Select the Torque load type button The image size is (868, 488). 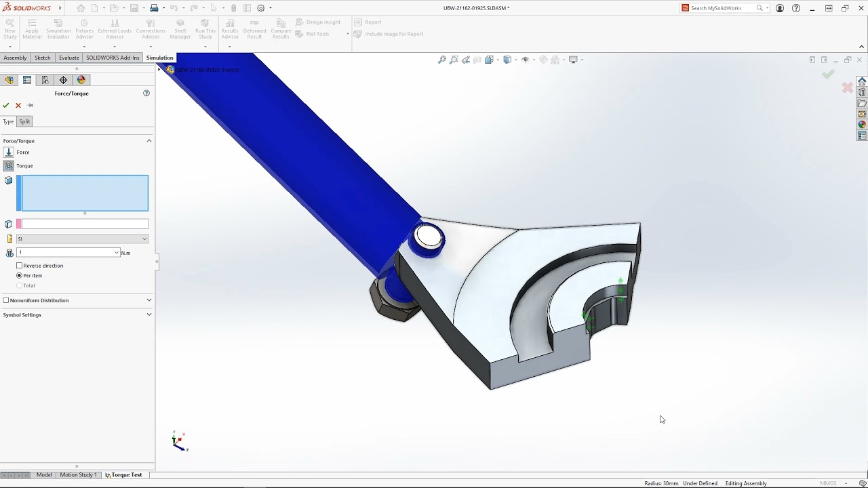(9, 165)
